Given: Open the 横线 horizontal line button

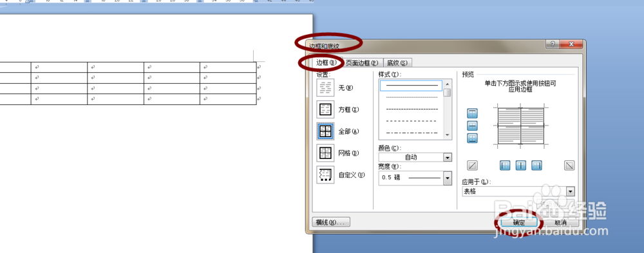Looking at the screenshot, I should point(331,222).
